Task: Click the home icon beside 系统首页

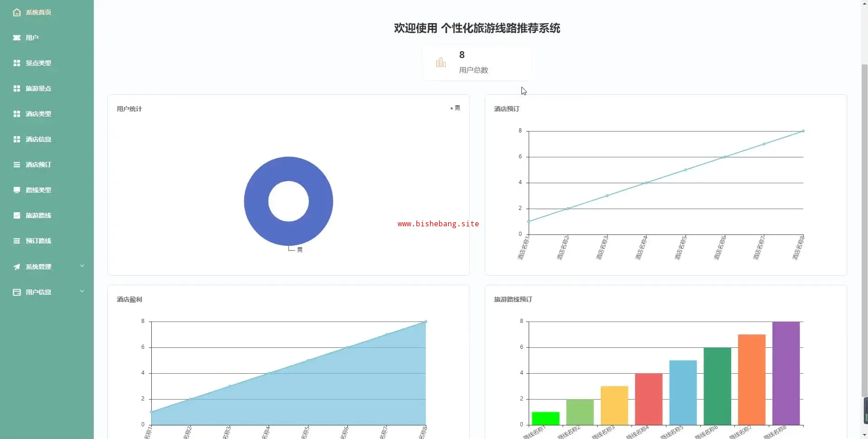Action: 17,12
